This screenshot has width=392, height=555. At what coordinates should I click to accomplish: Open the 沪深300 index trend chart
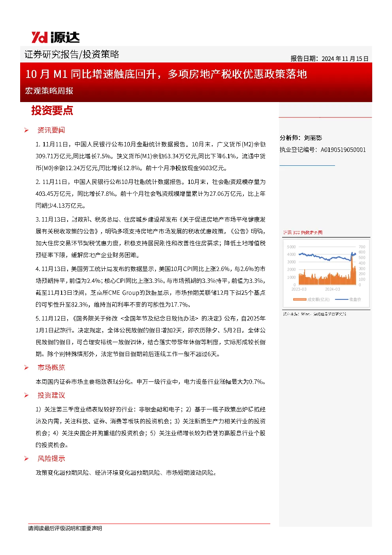click(x=326, y=273)
